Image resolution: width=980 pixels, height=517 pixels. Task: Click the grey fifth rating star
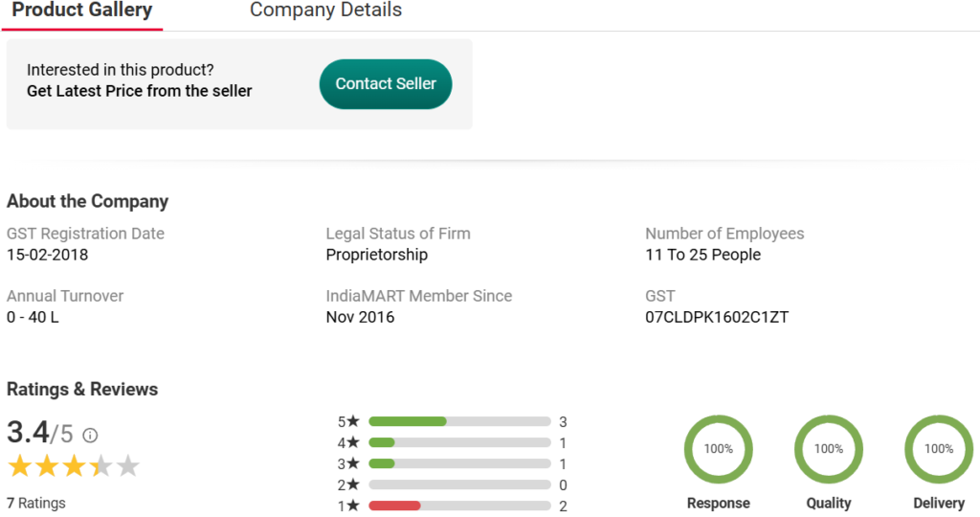coord(128,467)
